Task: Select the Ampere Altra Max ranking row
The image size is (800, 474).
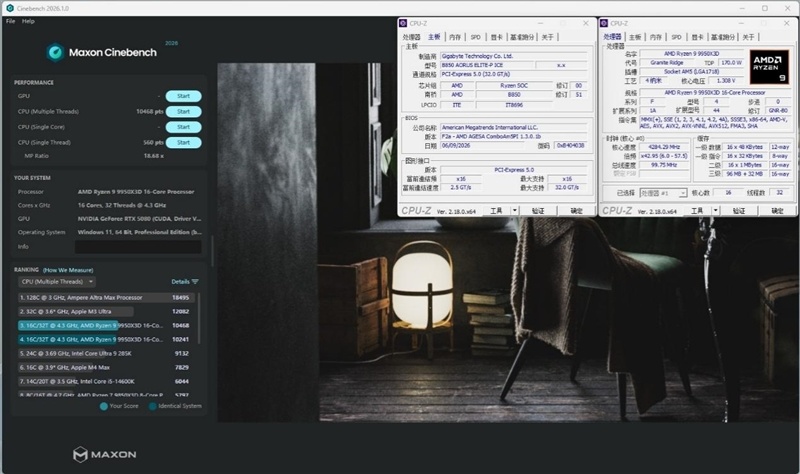Action: click(106, 297)
